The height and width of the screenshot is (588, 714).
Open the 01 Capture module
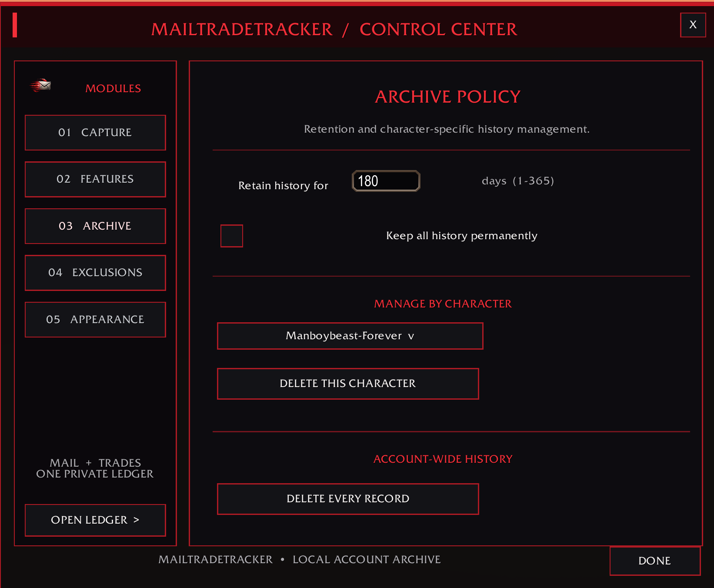click(95, 133)
